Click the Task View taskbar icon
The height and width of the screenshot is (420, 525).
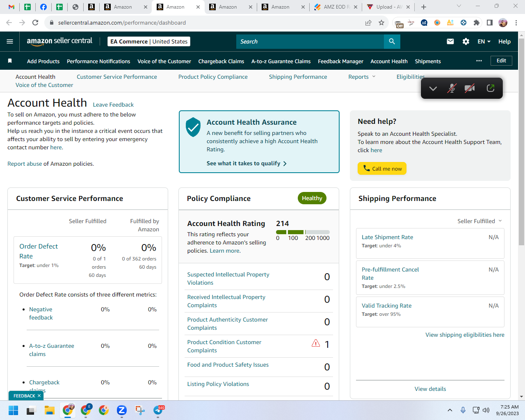(x=31, y=410)
